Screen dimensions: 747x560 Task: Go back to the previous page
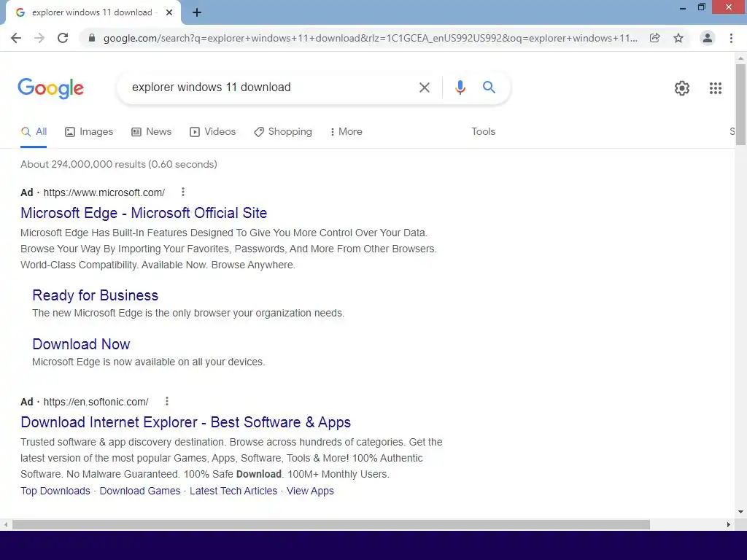[16, 38]
